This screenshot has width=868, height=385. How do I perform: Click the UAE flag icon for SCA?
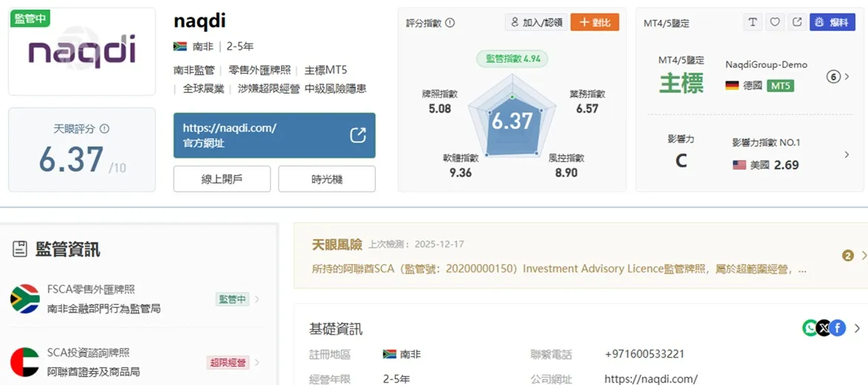click(25, 361)
